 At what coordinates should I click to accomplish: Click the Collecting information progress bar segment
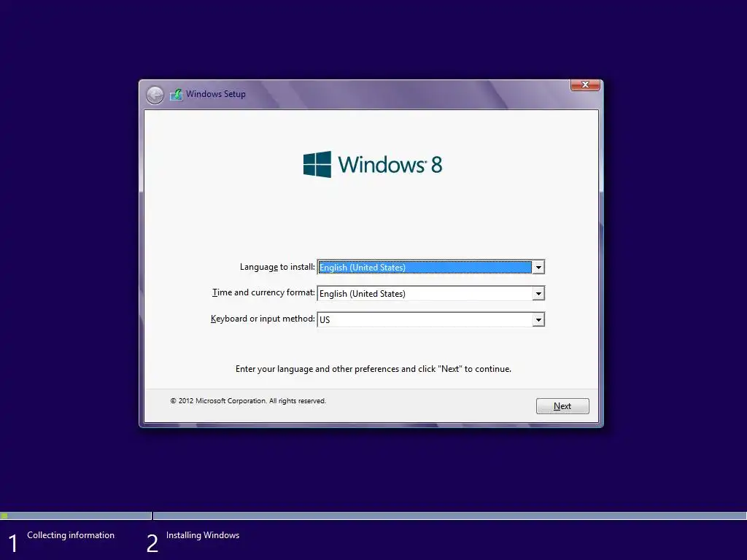click(76, 516)
